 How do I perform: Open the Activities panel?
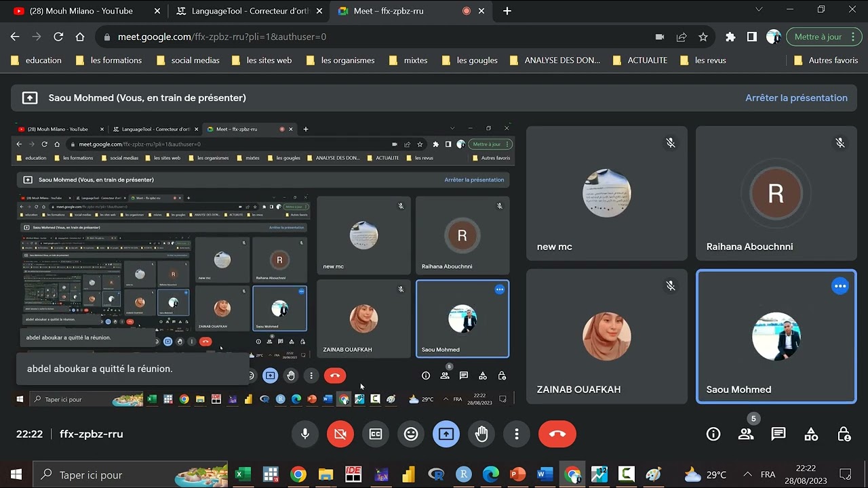[x=811, y=434]
